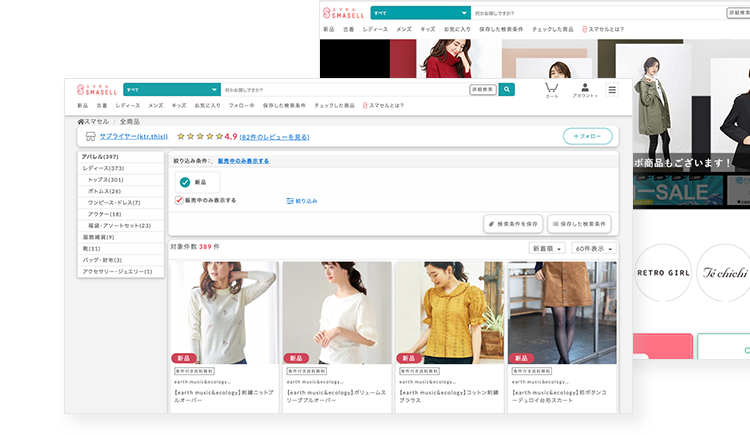Screen dimensions: 750x435
Task: Click 新品 badge on brown corduroy skirt
Action: (521, 358)
